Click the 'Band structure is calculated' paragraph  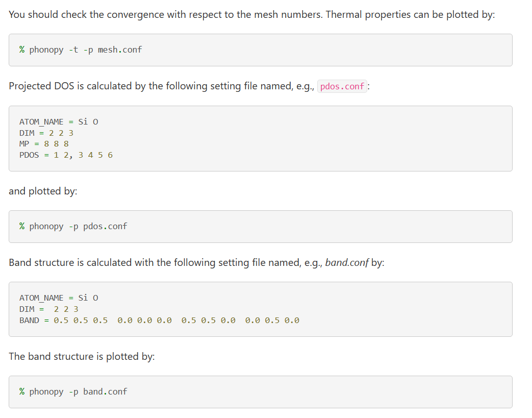196,262
